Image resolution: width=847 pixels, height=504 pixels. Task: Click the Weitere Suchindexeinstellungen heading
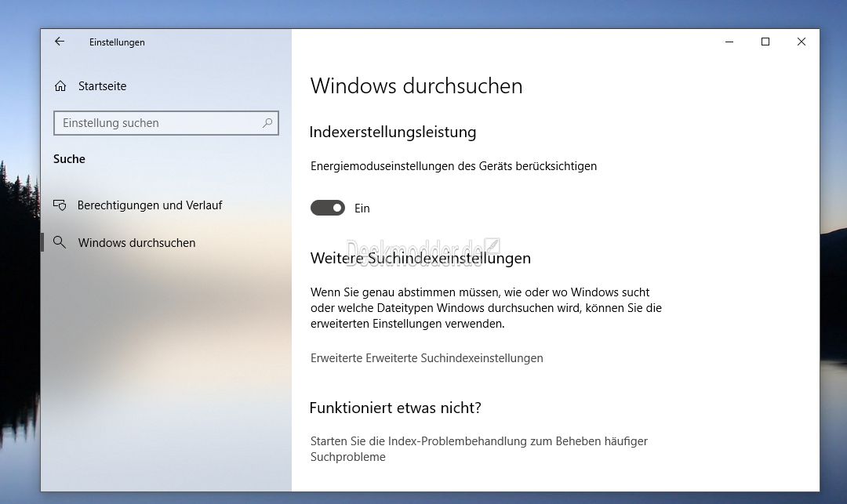(420, 259)
